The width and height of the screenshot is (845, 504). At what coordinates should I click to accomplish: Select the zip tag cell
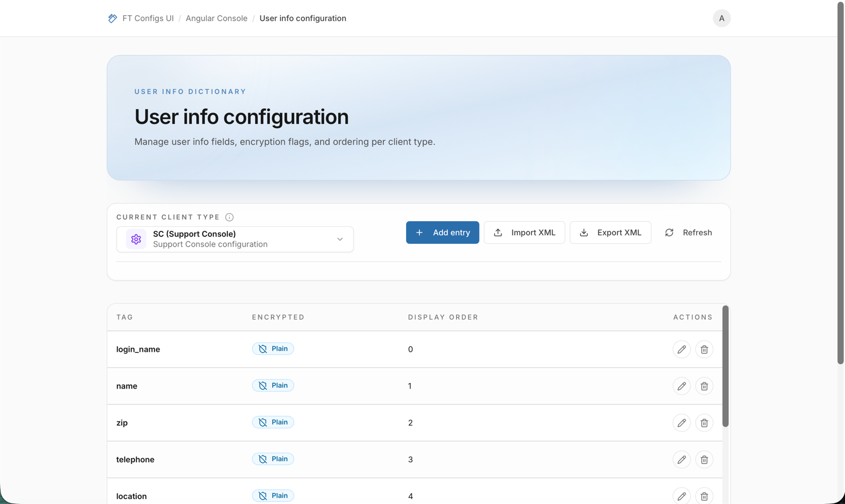click(122, 423)
